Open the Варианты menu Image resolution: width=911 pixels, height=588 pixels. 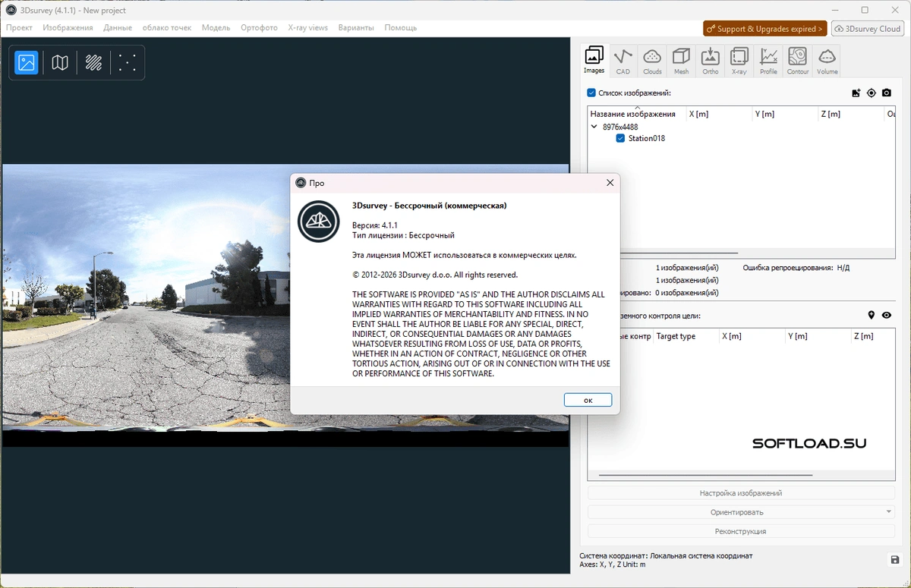[356, 28]
